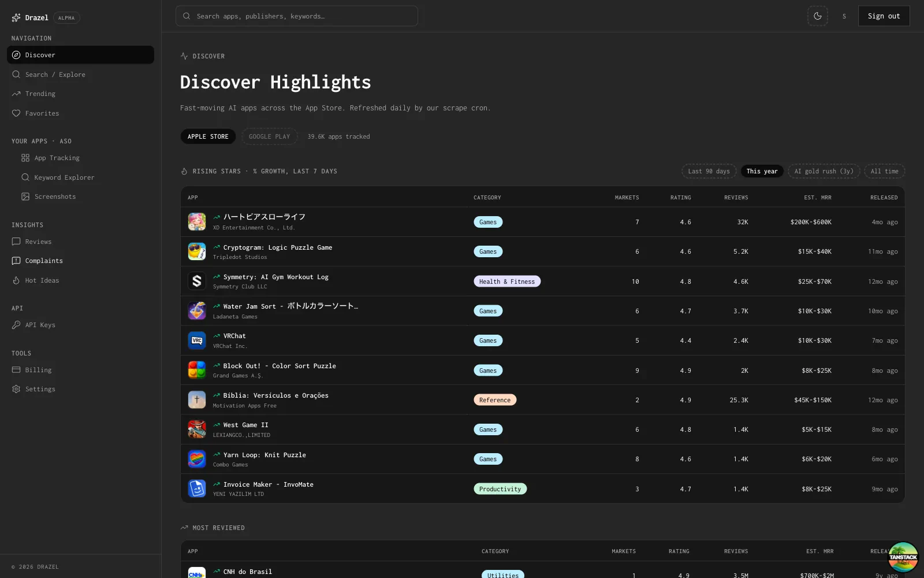Click the West Game II app name
924x578 pixels.
245,425
